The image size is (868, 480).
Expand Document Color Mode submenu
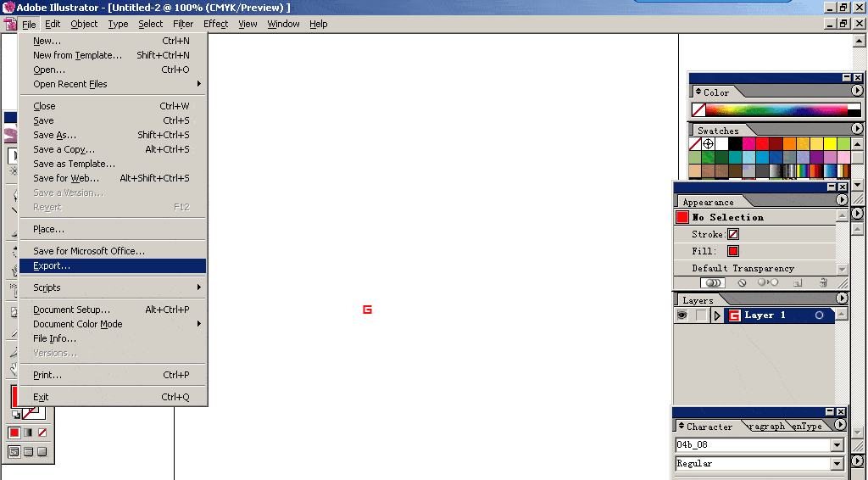coord(113,324)
